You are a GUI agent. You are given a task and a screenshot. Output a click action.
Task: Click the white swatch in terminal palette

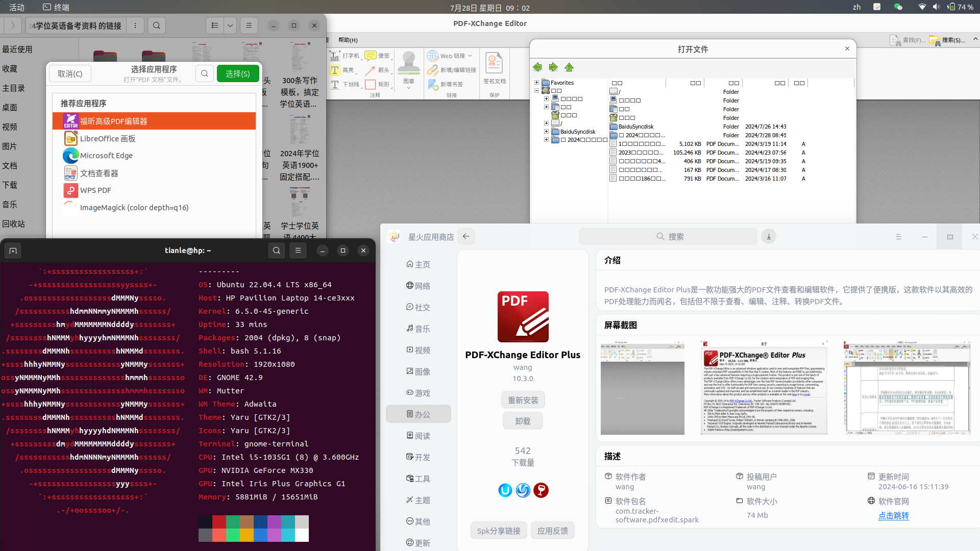tap(302, 535)
